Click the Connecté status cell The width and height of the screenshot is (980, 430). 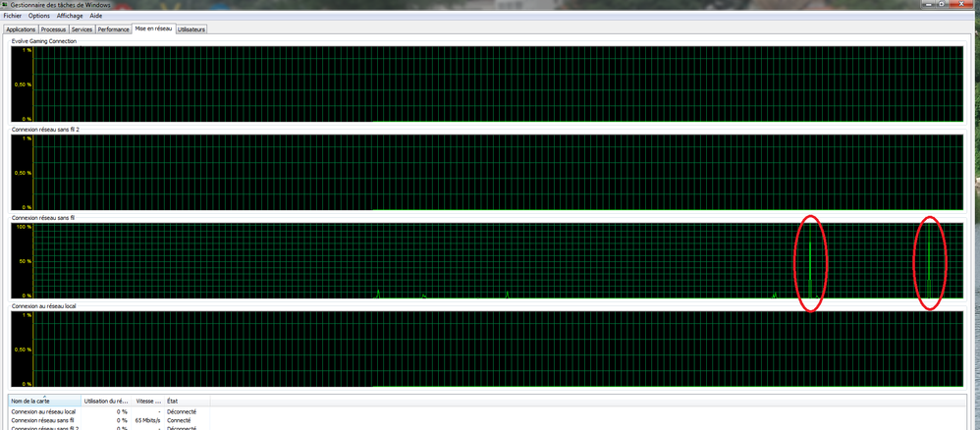[179, 420]
